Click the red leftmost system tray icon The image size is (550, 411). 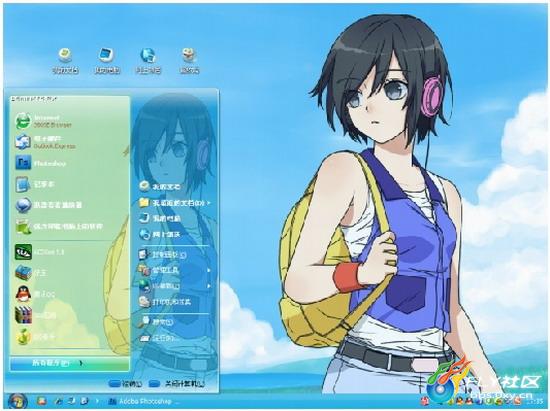tap(425, 400)
